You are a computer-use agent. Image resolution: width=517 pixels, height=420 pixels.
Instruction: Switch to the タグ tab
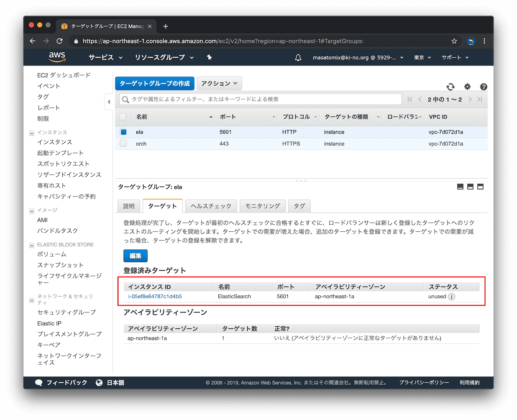tap(299, 206)
